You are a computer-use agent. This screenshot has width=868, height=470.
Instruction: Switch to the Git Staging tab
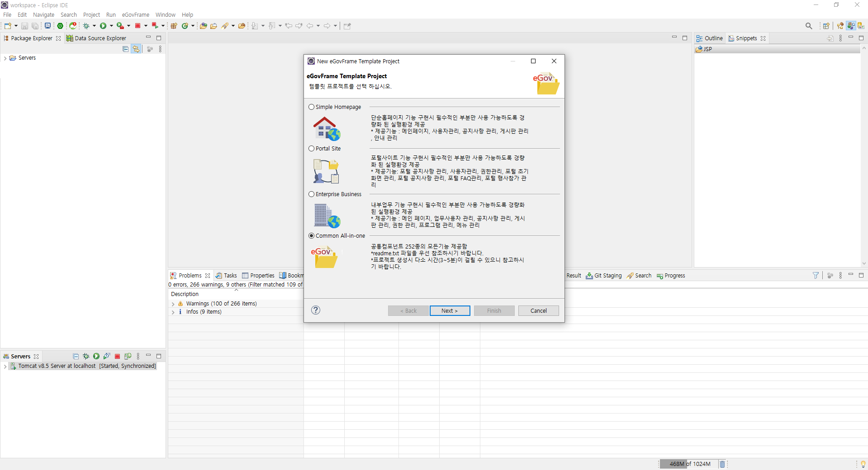(x=604, y=276)
